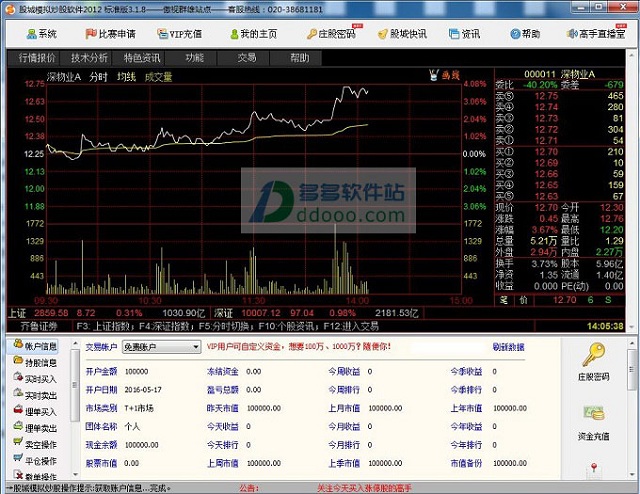Select 卖空操作 in sidebar
This screenshot has width=640, height=494.
point(34,444)
